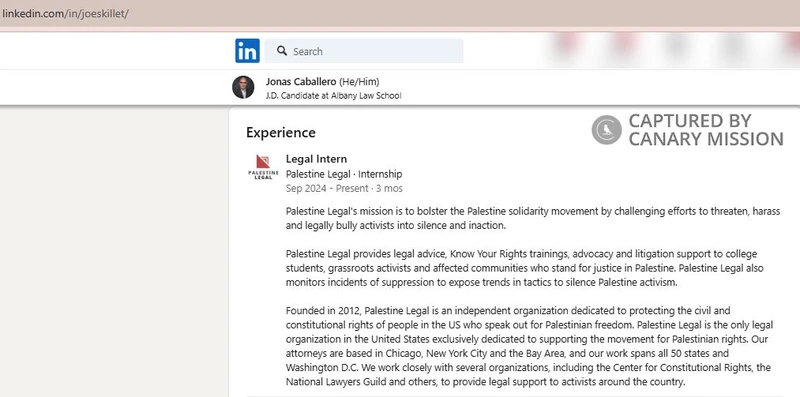This screenshot has width=800, height=397.
Task: Click the paragraph starting "Palestine Legal's mission"
Action: 533,218
